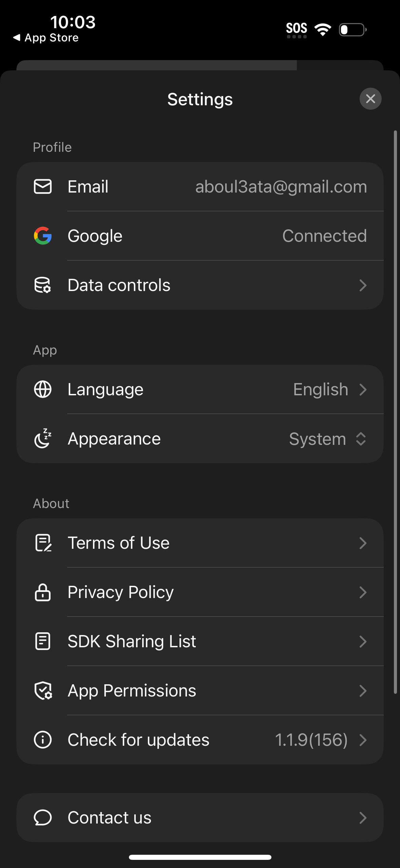This screenshot has width=400, height=868.
Task: Tap the envelope icon beside Email
Action: coord(43,187)
